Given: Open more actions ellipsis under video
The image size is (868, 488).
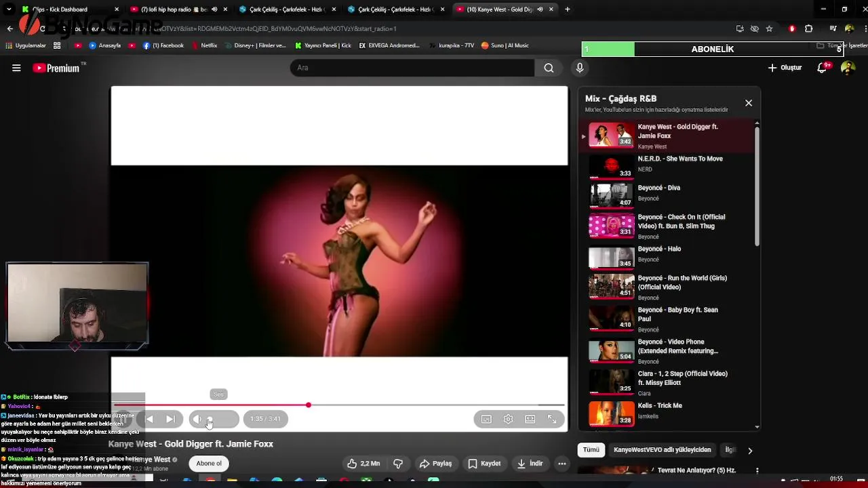Looking at the screenshot, I should [561, 464].
